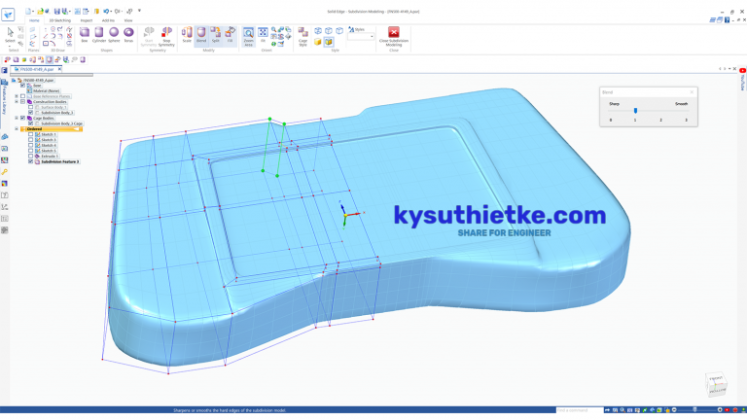Select the Material (None) tree item
Screen dimensions: 747x420
(x=46, y=91)
